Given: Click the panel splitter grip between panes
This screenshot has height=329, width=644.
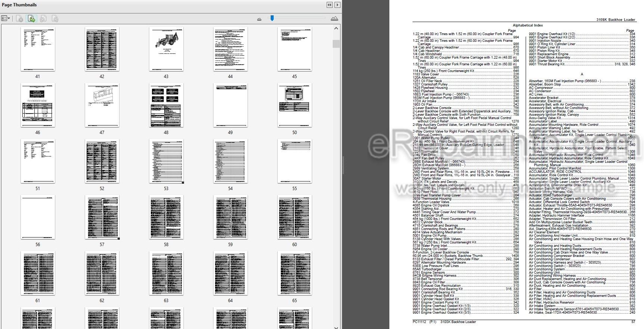Looking at the screenshot, I should point(343,165).
